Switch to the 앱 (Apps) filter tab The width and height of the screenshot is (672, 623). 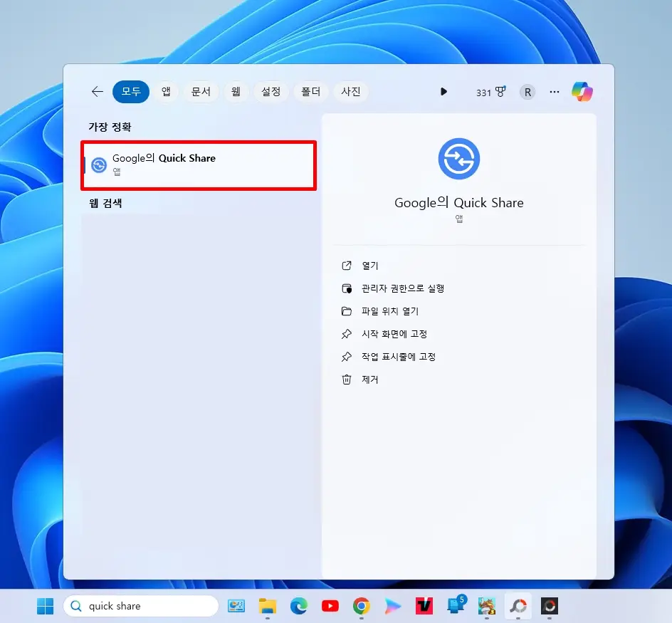point(165,91)
